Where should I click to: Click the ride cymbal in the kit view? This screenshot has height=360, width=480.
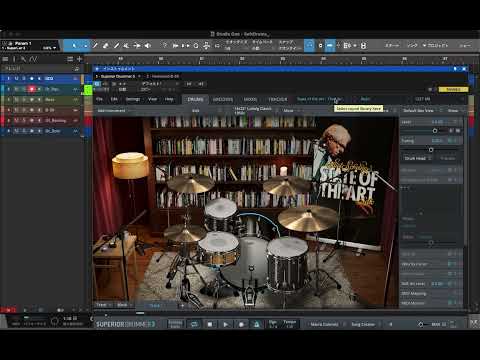(308, 218)
